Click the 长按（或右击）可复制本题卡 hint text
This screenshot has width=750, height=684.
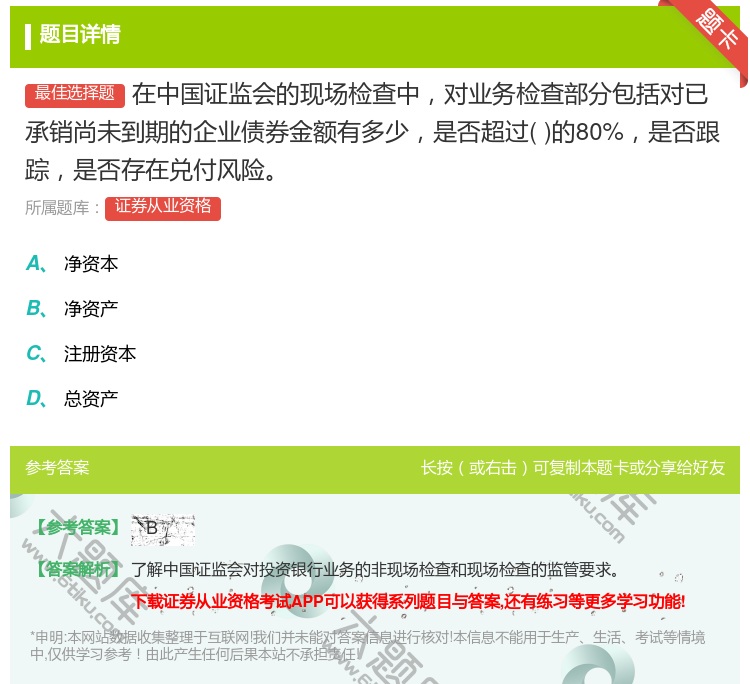[573, 468]
